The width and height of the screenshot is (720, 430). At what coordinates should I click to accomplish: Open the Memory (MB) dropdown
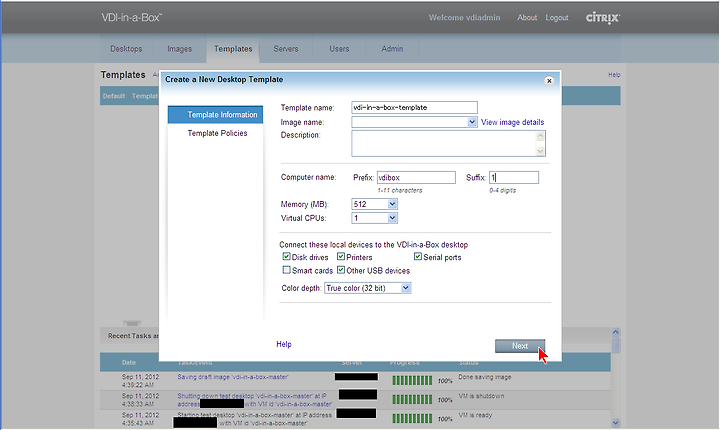392,204
